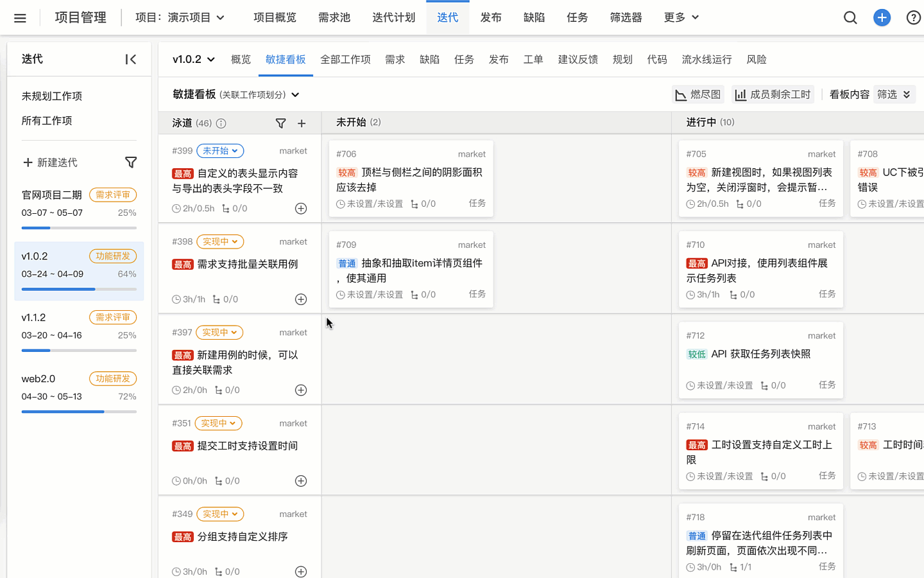Screen dimensions: 924x578
Task: Click the 看板内容 button
Action: pos(849,94)
